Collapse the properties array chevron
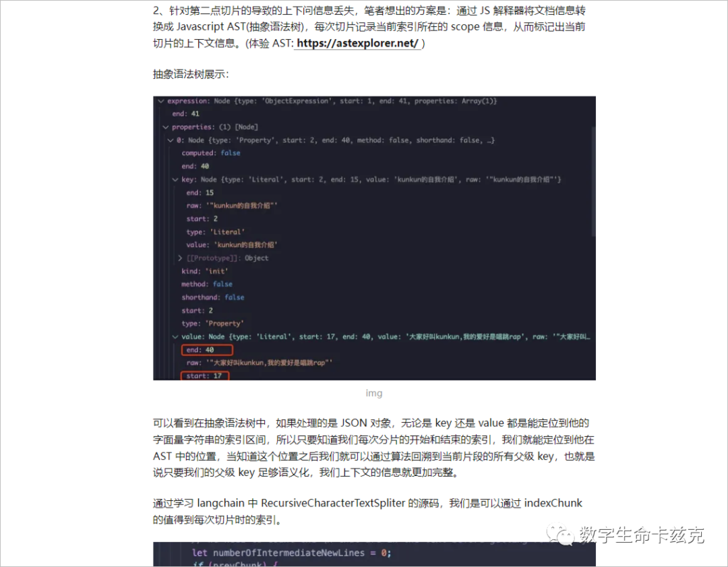 click(x=166, y=127)
